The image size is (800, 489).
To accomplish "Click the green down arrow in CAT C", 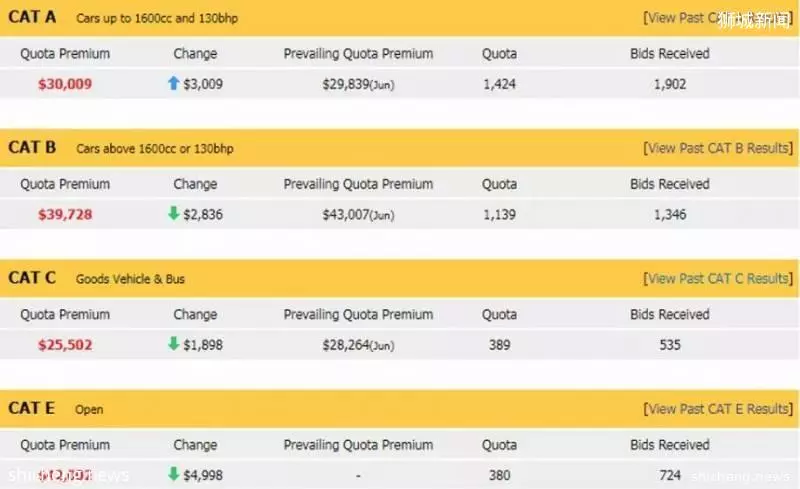I will pos(173,344).
